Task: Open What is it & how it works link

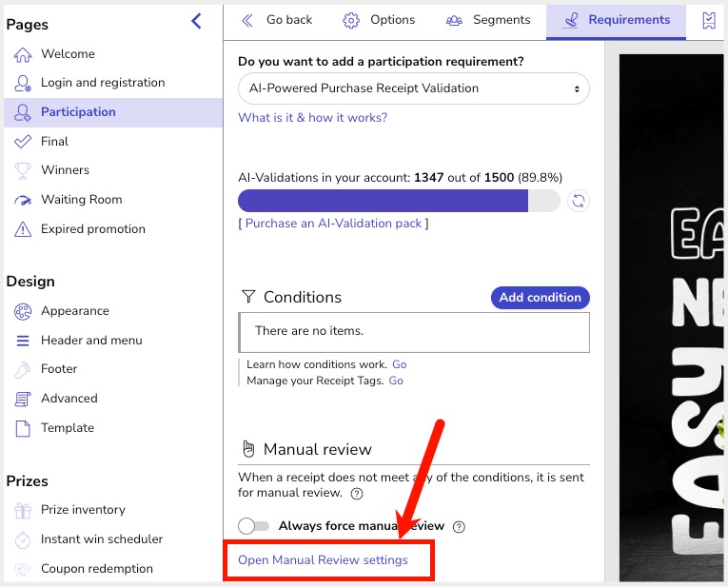Action: click(x=312, y=118)
